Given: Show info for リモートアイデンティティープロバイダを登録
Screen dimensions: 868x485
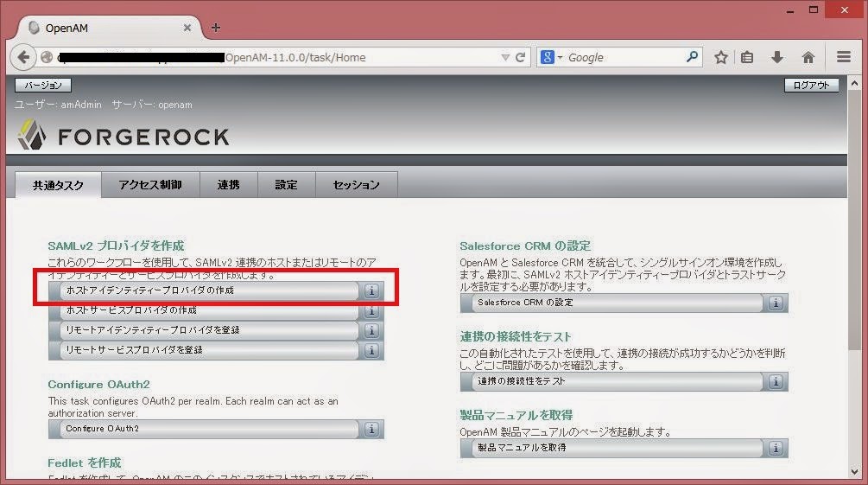Looking at the screenshot, I should coord(372,330).
